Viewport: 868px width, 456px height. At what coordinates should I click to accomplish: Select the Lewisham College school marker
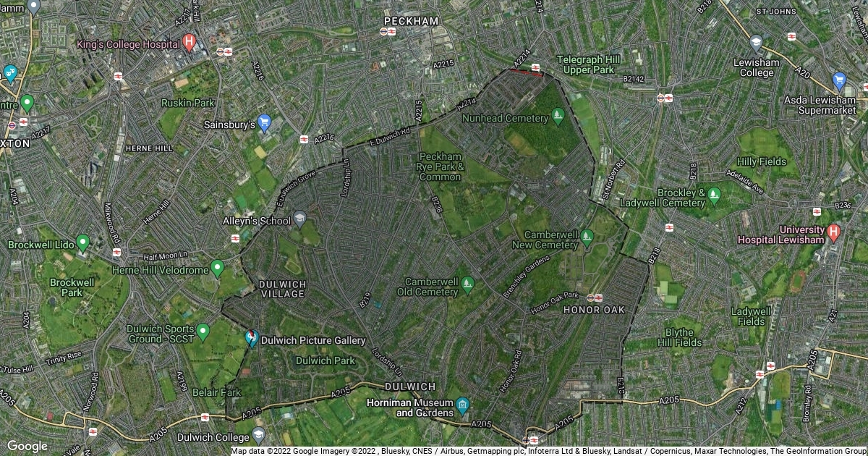[756, 43]
